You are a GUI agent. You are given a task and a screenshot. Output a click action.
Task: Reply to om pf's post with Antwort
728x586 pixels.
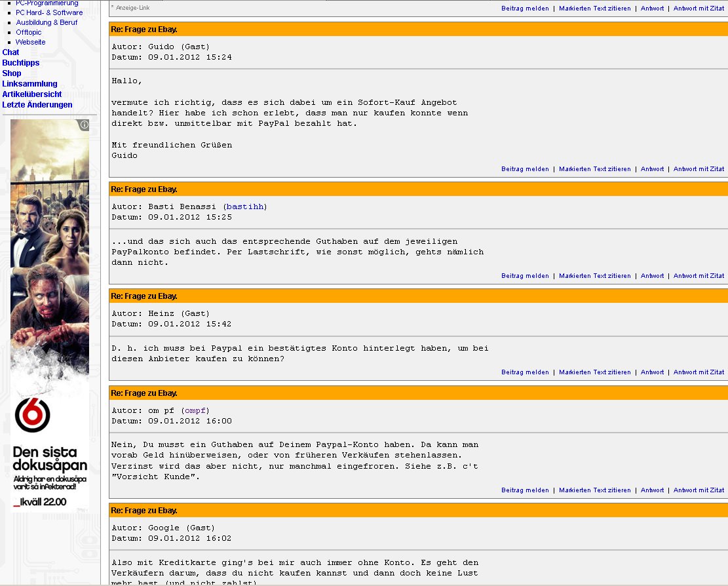coord(653,490)
